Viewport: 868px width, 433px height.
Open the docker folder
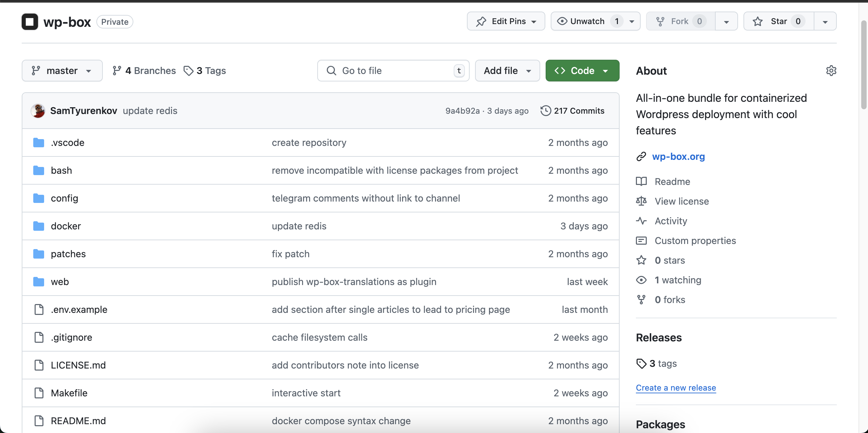click(x=66, y=226)
